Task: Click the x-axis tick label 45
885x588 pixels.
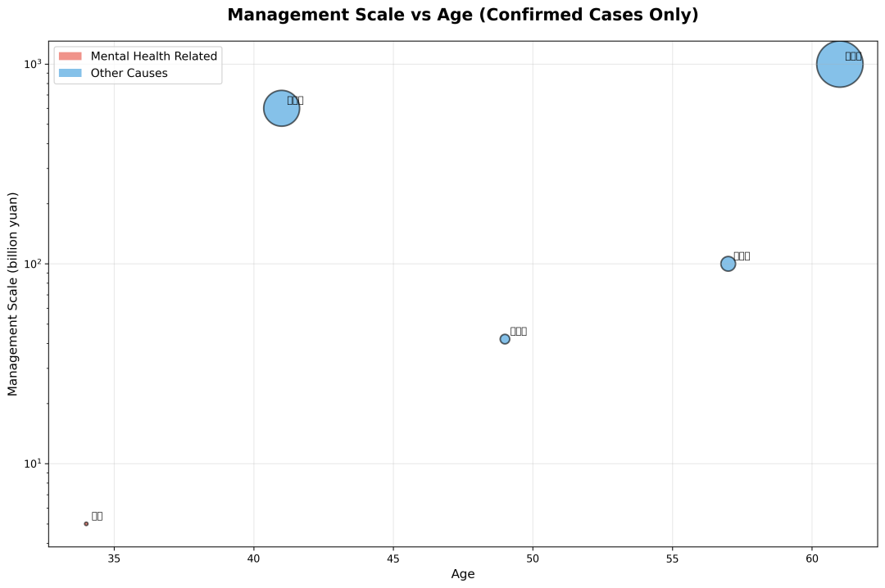Action: (393, 559)
